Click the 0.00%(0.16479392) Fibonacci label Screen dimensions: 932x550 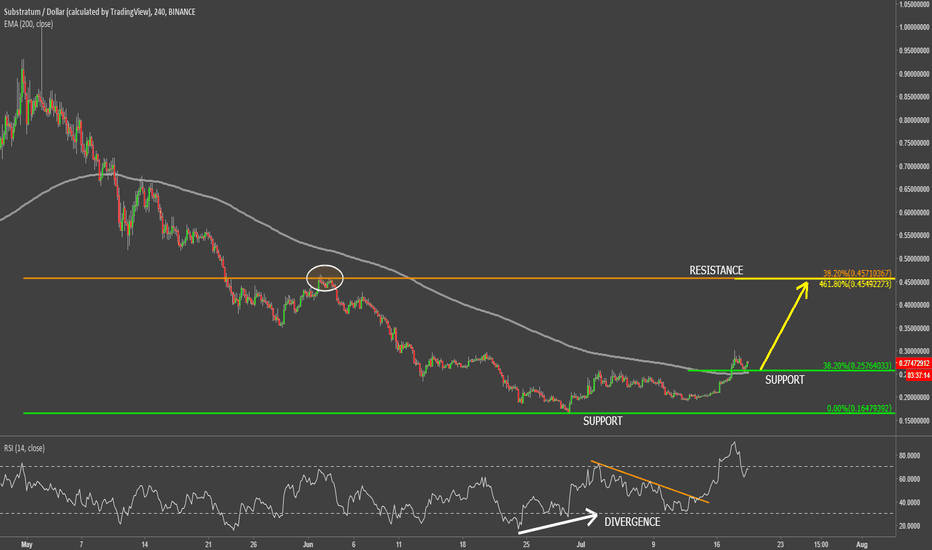point(859,408)
